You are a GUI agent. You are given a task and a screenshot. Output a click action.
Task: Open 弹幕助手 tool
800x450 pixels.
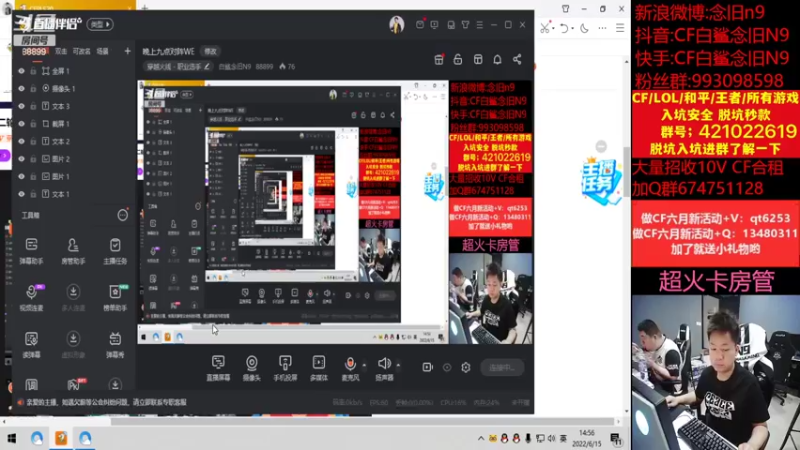pos(31,251)
